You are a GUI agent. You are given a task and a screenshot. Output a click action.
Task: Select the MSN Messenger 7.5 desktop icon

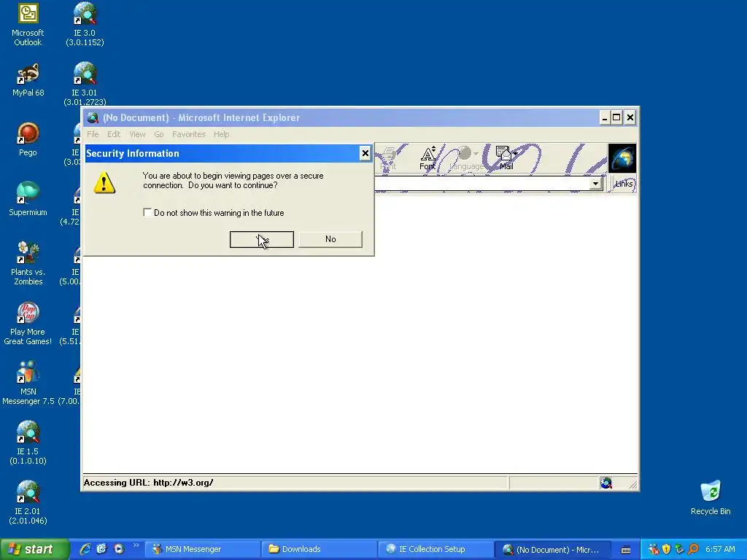pyautogui.click(x=28, y=384)
